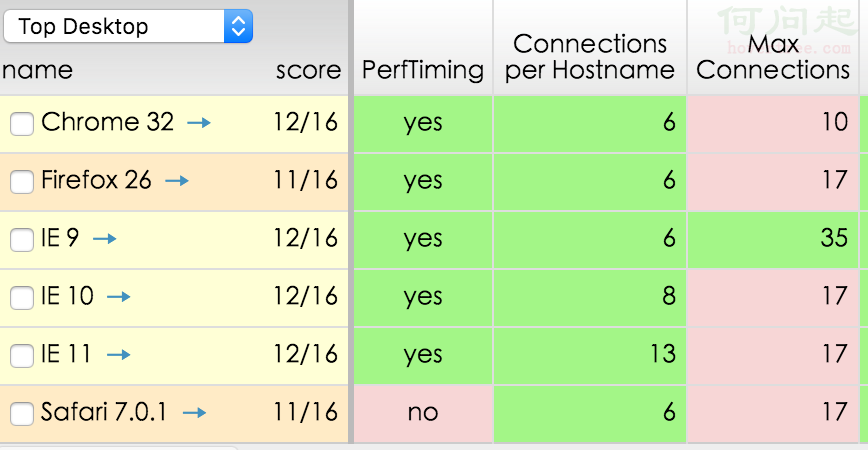The image size is (868, 450).
Task: Toggle the IE 11 checkbox
Action: coord(21,356)
